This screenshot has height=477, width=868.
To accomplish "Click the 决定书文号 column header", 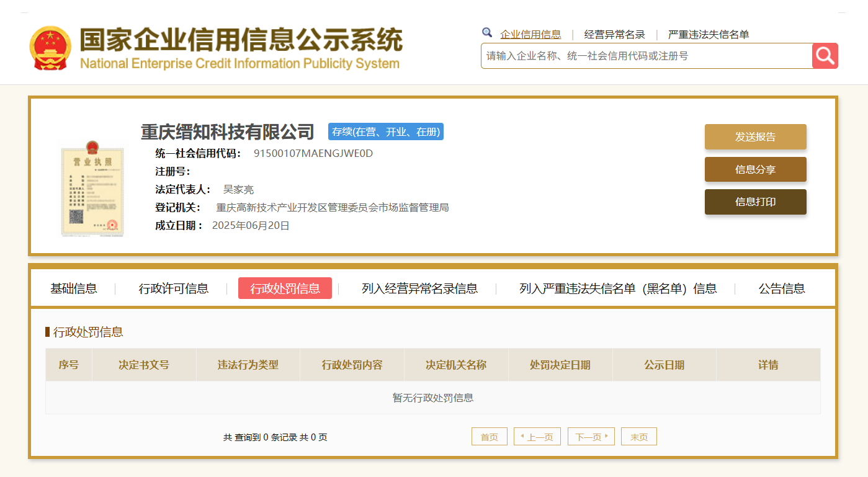I will pos(144,365).
